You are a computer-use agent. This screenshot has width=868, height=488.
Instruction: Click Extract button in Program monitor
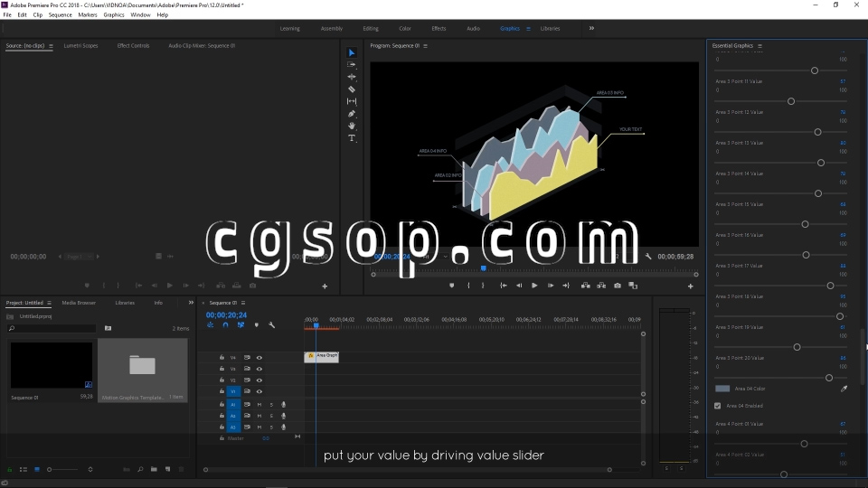[x=601, y=286]
